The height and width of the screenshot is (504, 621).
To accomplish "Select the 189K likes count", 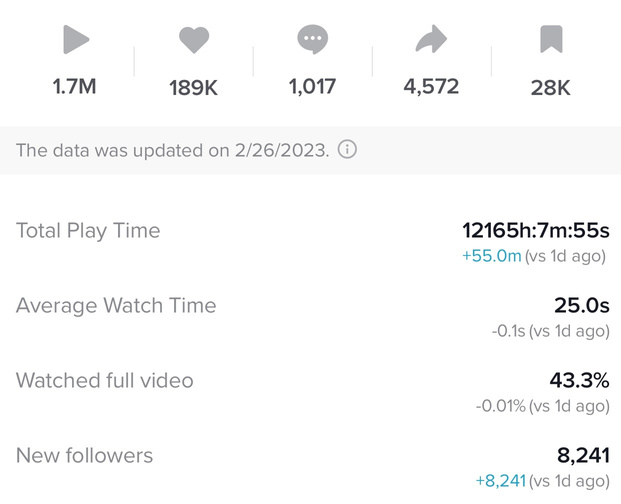I will tap(193, 88).
